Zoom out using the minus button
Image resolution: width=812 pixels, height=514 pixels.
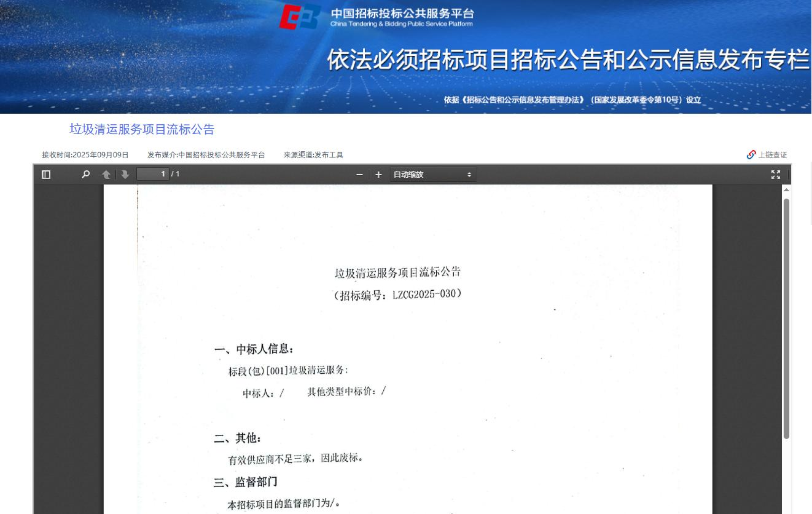359,175
